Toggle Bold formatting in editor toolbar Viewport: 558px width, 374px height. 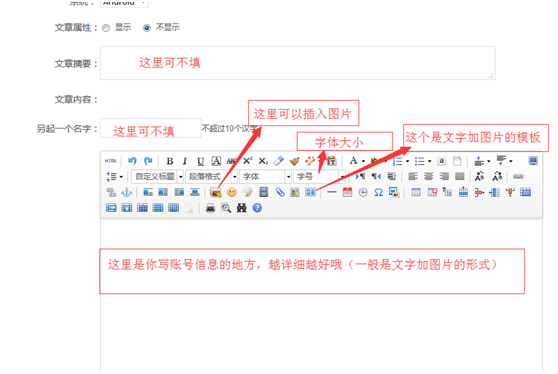170,161
